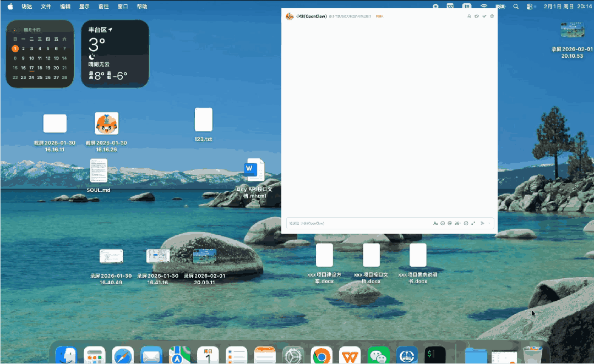
Task: Open Calendar from the Dock
Action: tap(208, 356)
